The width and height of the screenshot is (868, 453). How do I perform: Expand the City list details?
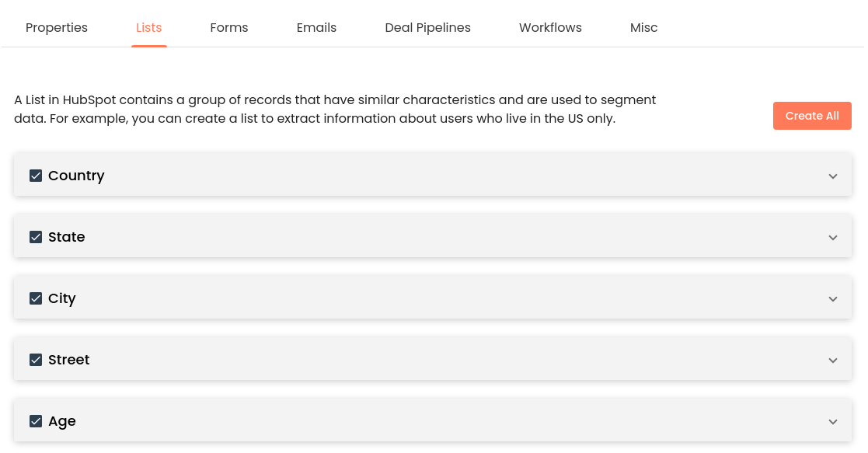coord(832,298)
